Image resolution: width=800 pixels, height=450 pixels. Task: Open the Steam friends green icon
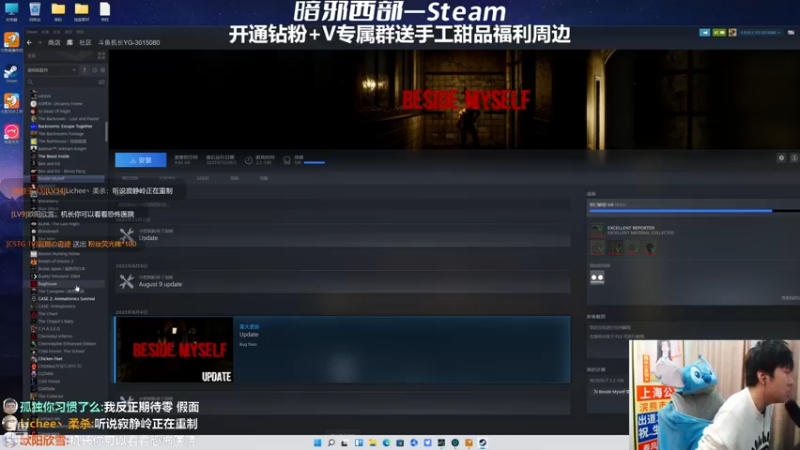(x=719, y=32)
